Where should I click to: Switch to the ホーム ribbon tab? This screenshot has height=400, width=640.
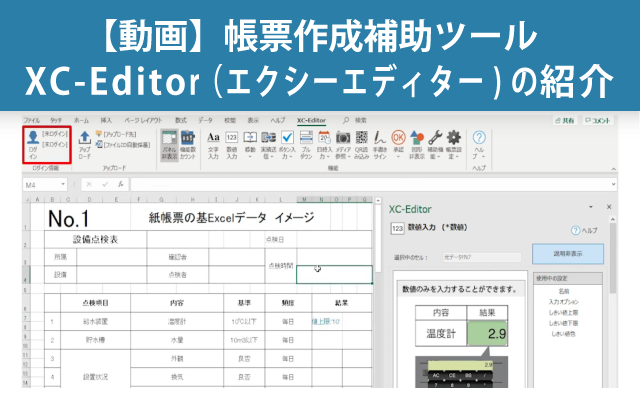pyautogui.click(x=81, y=120)
